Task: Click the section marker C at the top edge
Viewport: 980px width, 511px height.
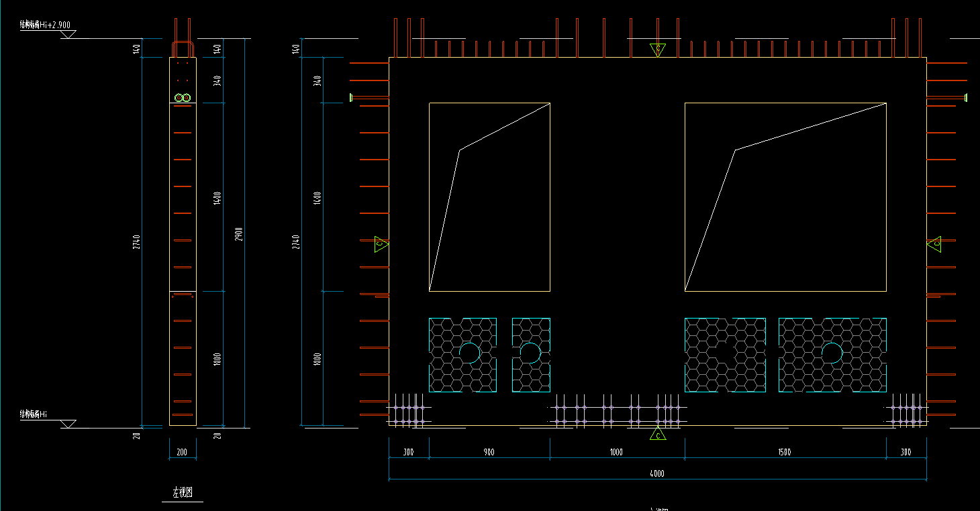Action: (x=658, y=50)
